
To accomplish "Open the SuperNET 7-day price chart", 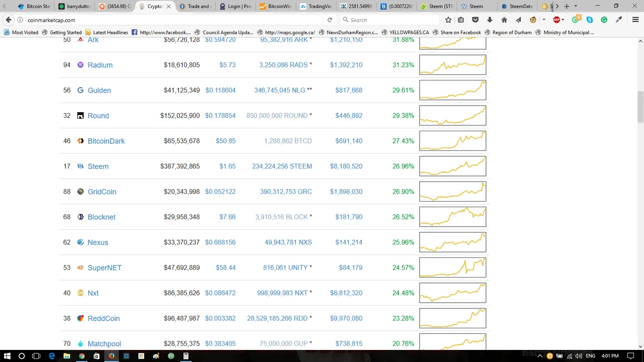I will [453, 267].
